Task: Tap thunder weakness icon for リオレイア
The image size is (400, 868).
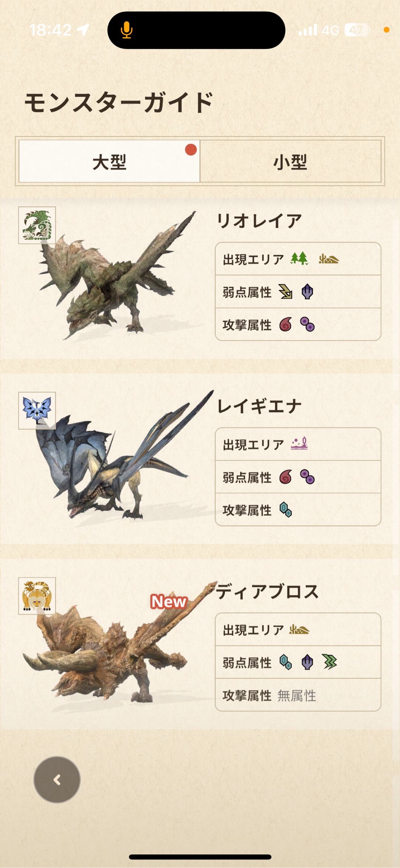Action: (x=286, y=291)
